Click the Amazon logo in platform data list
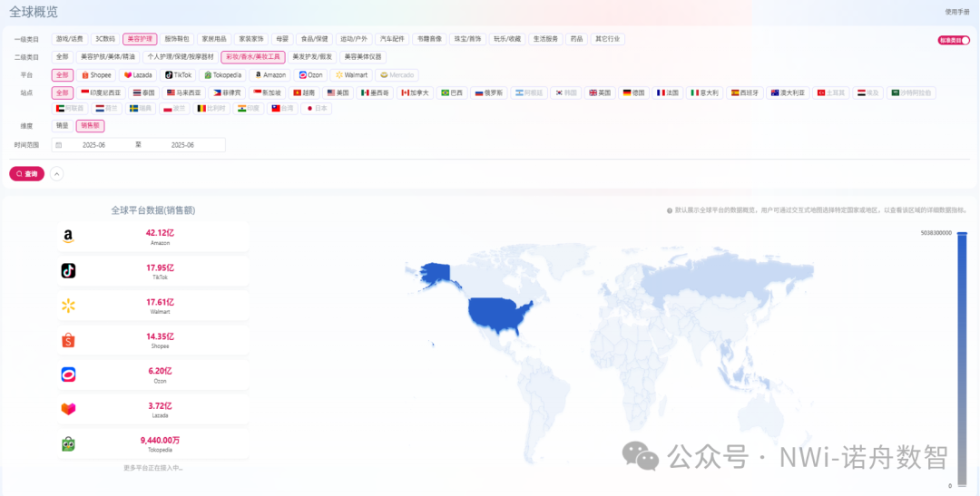Screen dimensions: 980x496 tap(68, 237)
